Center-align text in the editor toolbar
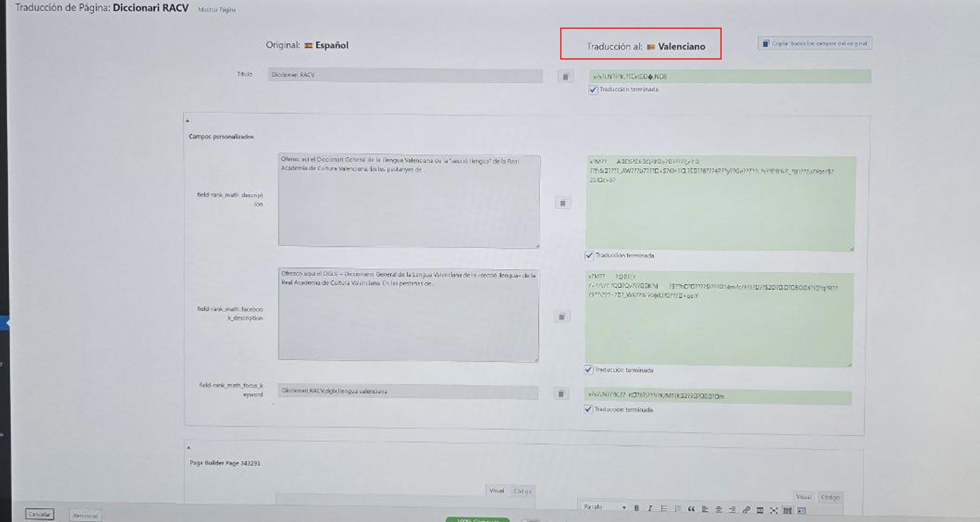This screenshot has width=980, height=522. 719,510
